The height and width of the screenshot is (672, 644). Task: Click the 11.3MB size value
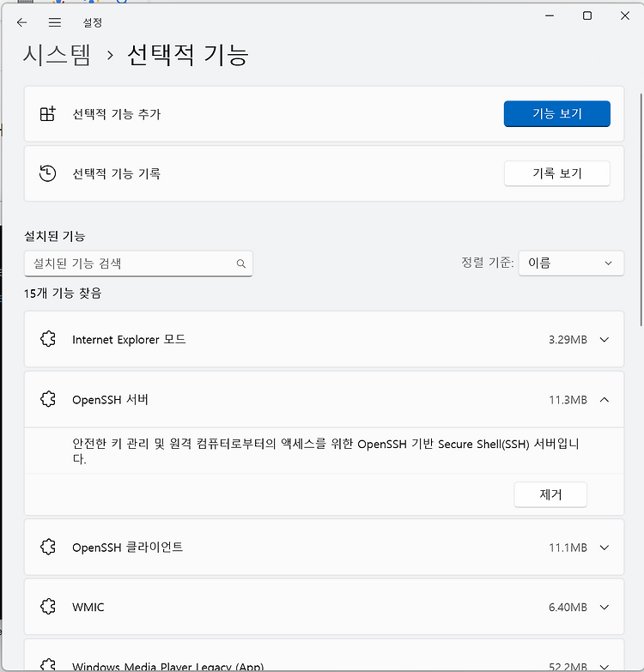tap(568, 400)
